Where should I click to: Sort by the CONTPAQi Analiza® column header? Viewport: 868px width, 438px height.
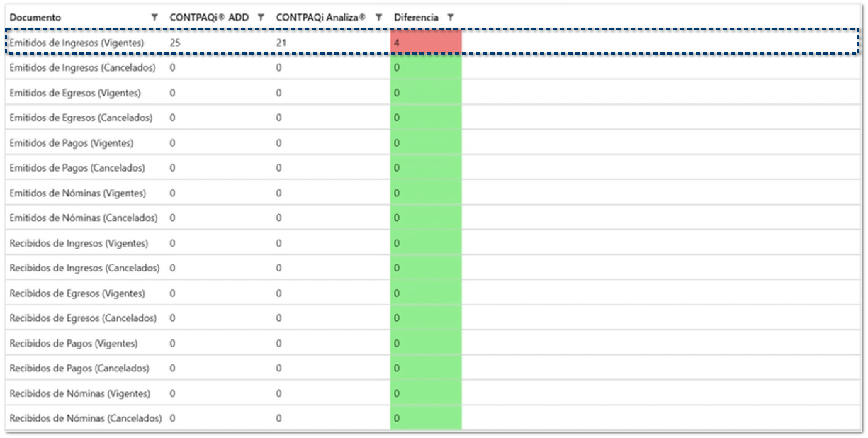click(x=321, y=17)
